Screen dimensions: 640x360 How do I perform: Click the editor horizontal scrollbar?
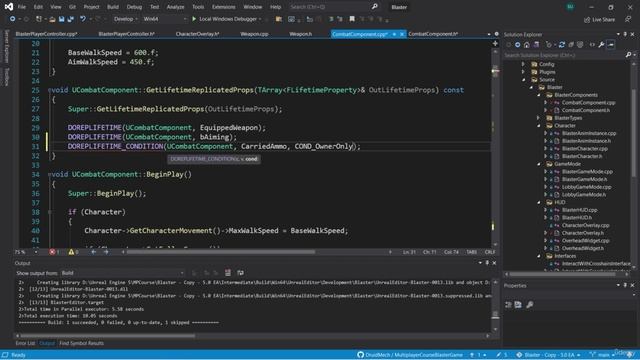[x=220, y=252]
